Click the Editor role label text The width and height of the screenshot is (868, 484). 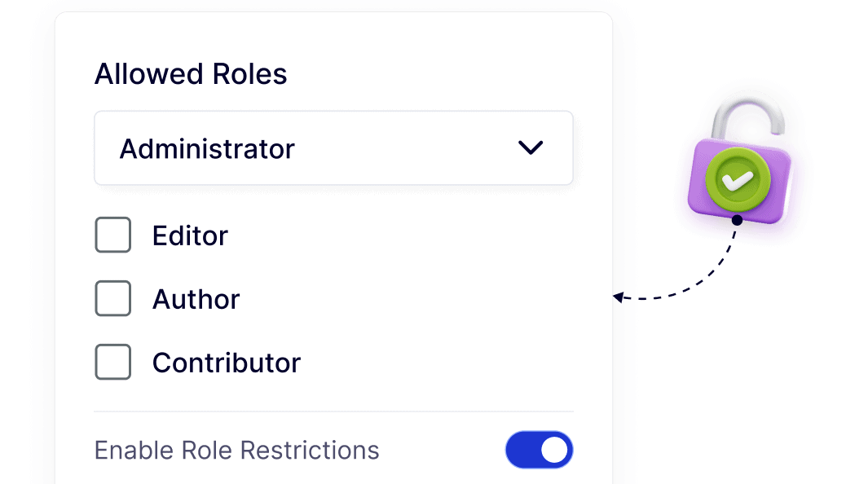click(x=190, y=235)
